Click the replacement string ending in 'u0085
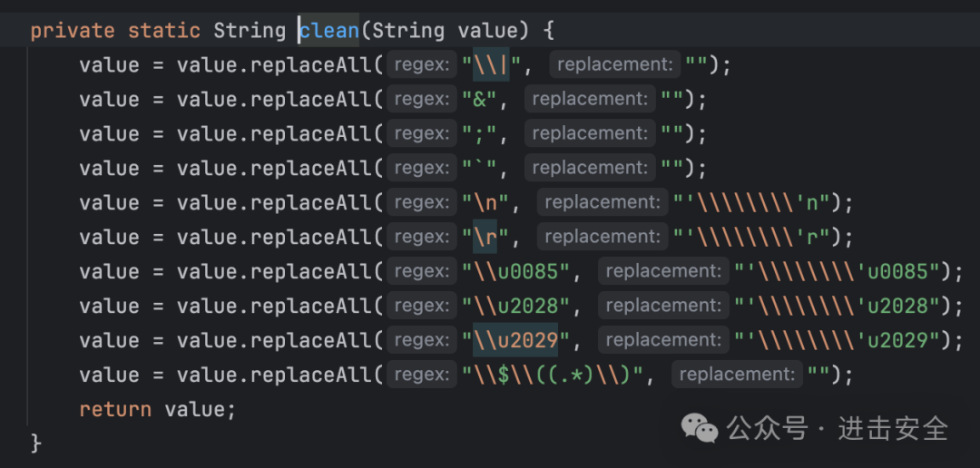 [838, 272]
